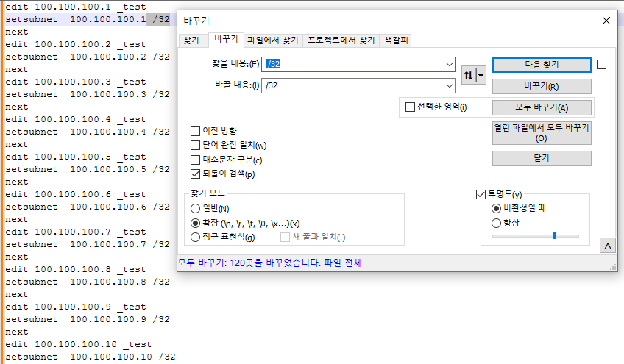Check the 단어 완전 일치 option

[x=196, y=145]
